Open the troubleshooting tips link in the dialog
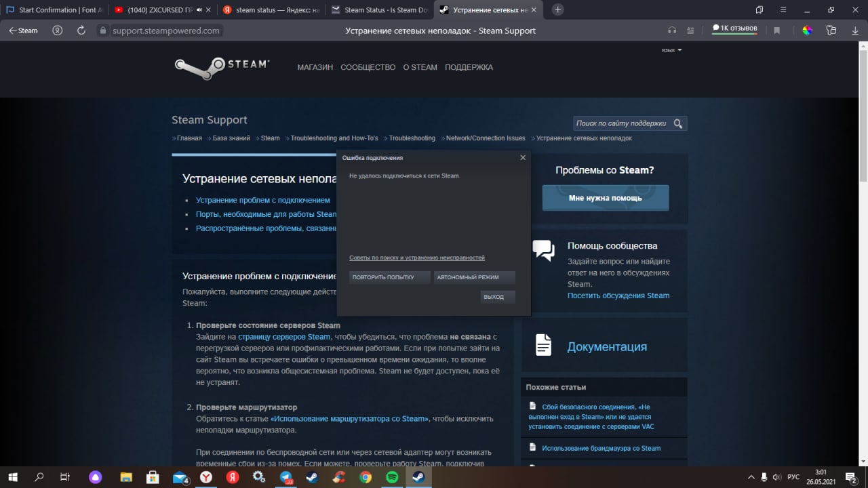 [417, 258]
